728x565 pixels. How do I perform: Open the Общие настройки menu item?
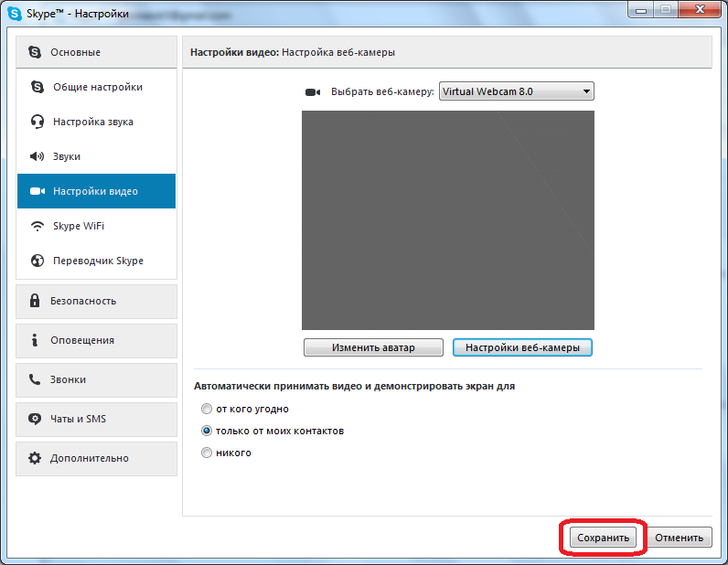pyautogui.click(x=97, y=87)
